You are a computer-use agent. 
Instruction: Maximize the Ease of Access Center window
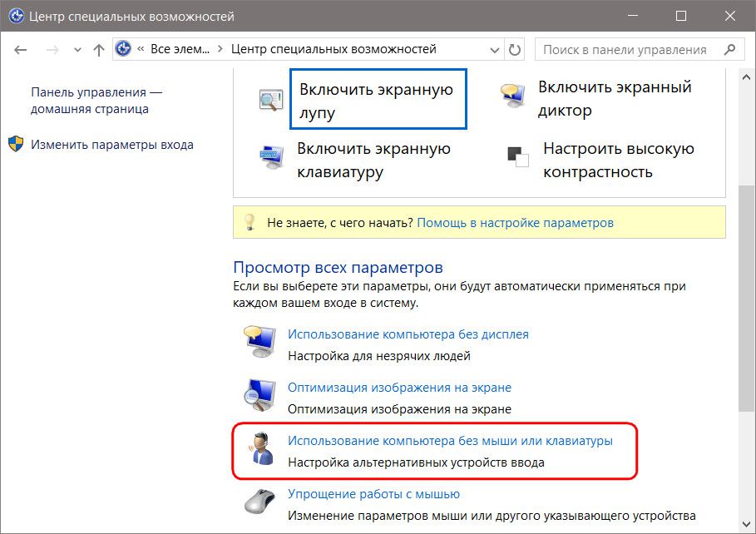(681, 16)
